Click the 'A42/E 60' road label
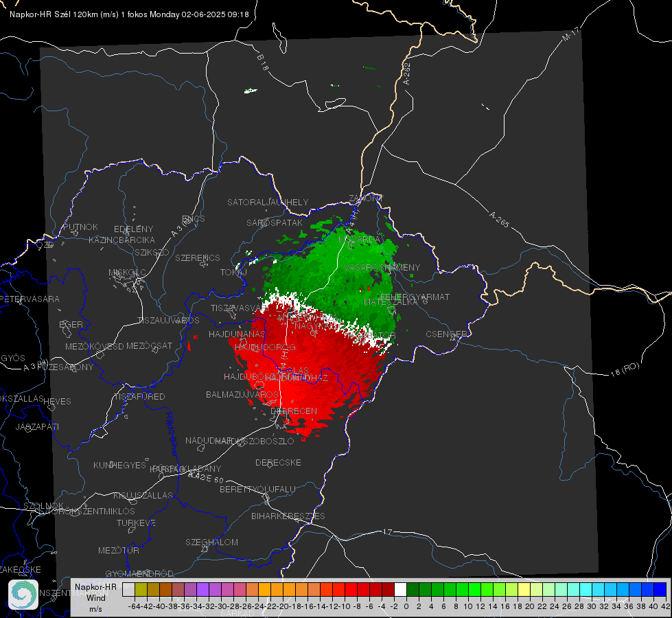 click(x=206, y=477)
